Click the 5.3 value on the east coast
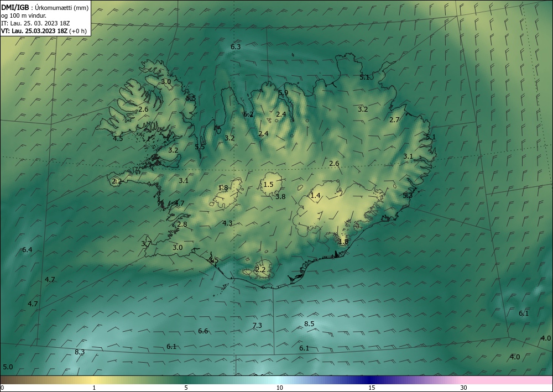This screenshot has height=392, width=553. tap(408, 195)
